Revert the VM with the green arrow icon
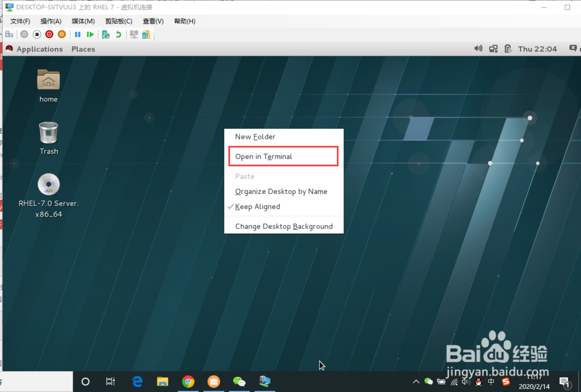581x392 pixels. click(x=119, y=34)
